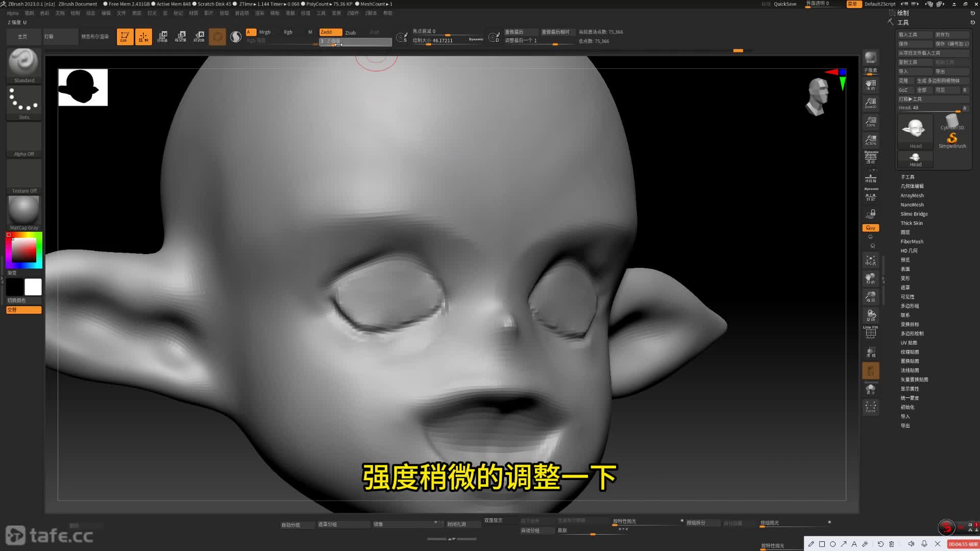
Task: Select the Scroll hand icon on right shelf
Action: [871, 85]
